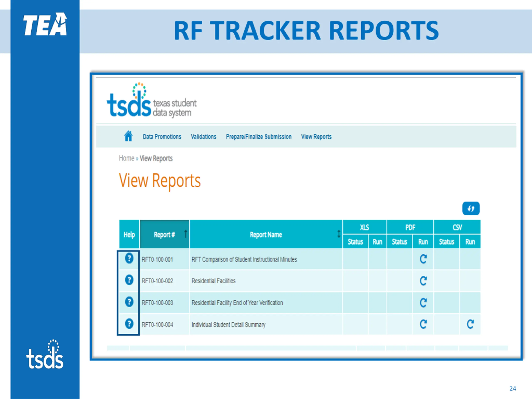Viewport: 532px width, 399px height.
Task: Open help for report RFT0-100-003
Action: pos(129,302)
